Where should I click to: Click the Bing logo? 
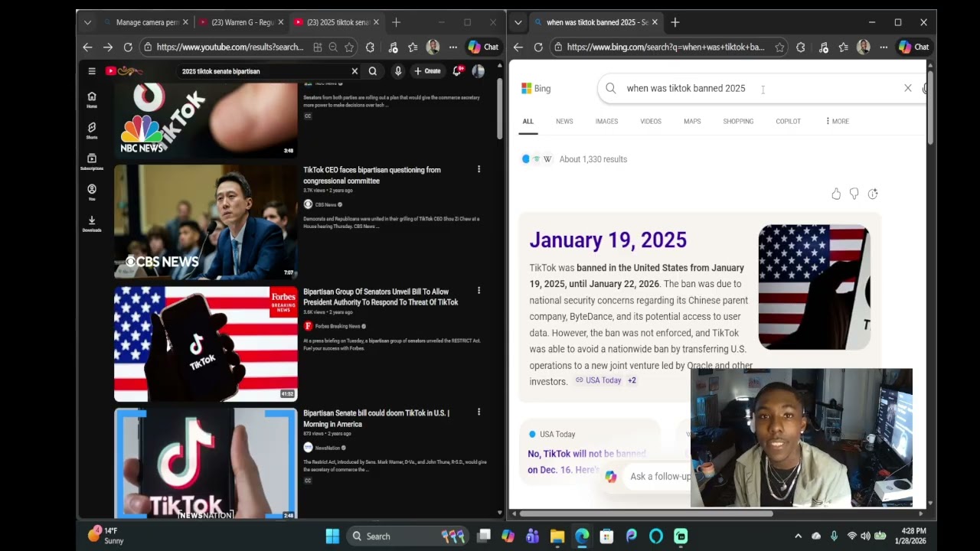536,89
